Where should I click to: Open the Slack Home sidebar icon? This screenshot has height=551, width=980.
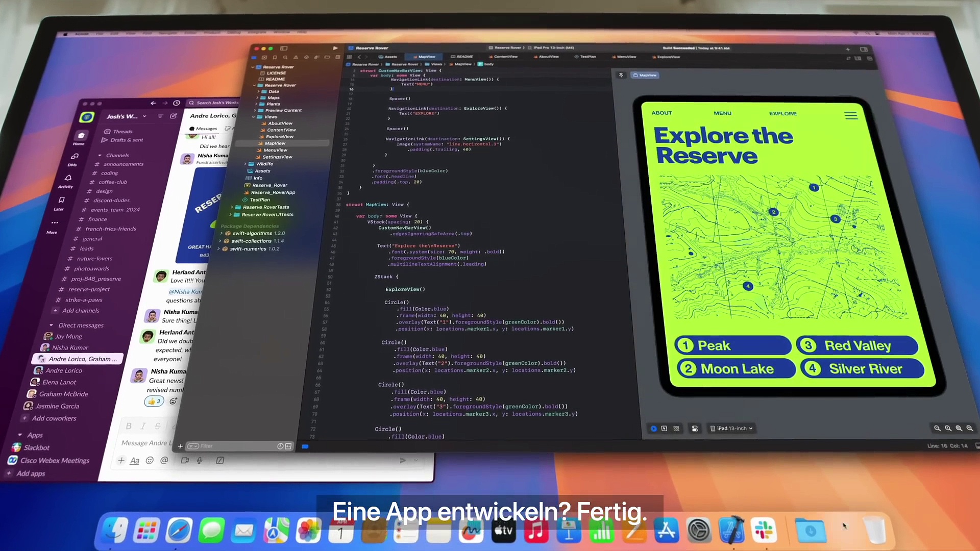point(81,136)
